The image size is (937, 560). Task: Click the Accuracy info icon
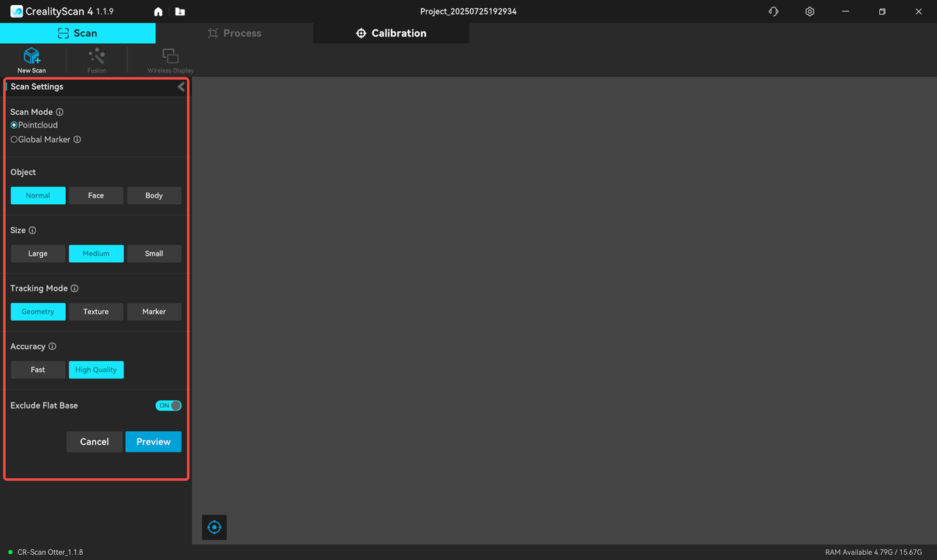52,346
